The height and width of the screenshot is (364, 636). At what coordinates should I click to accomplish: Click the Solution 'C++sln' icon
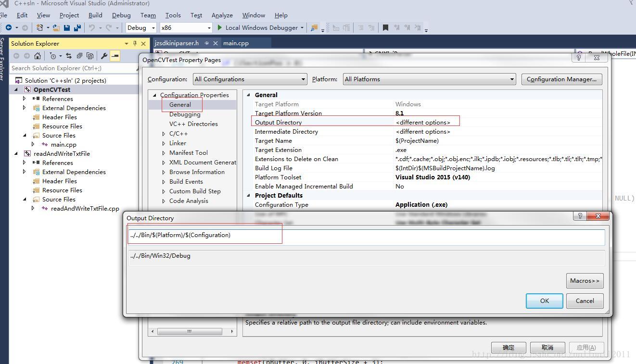click(x=19, y=80)
